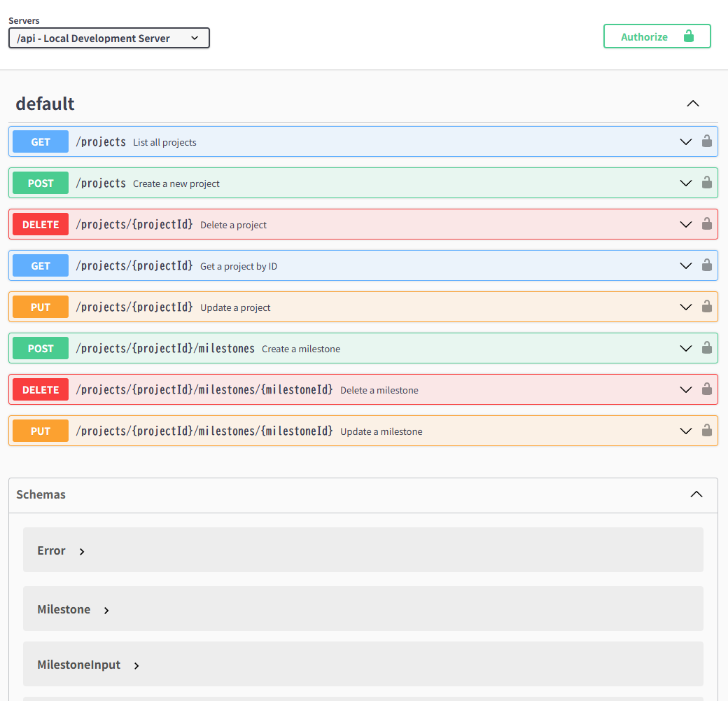The width and height of the screenshot is (728, 701).
Task: Click lock icon on Update a milestone row
Action: point(707,431)
